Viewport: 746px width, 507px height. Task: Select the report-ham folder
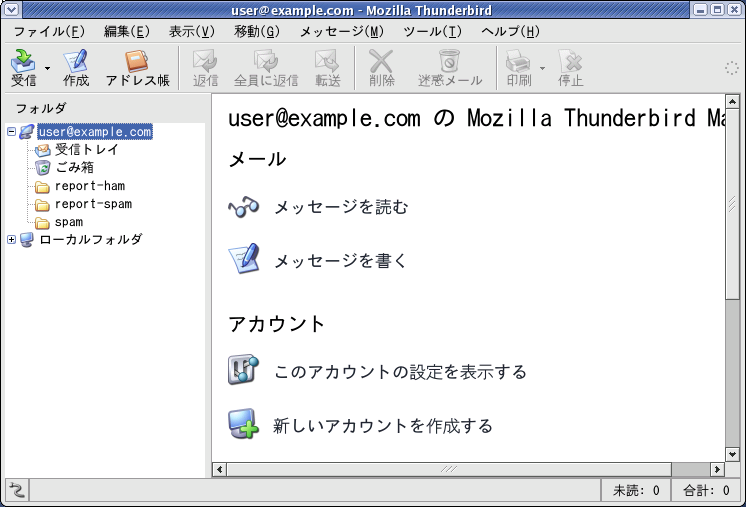[90, 185]
